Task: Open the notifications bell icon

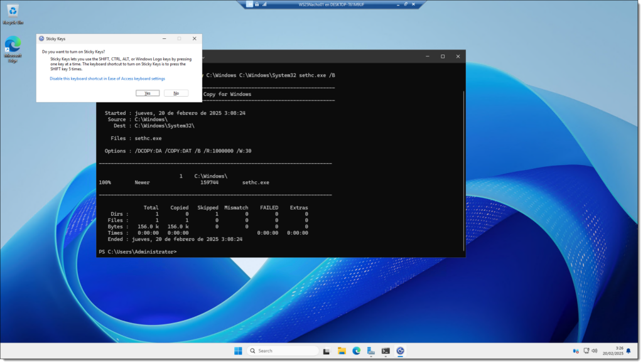Action: [629, 351]
